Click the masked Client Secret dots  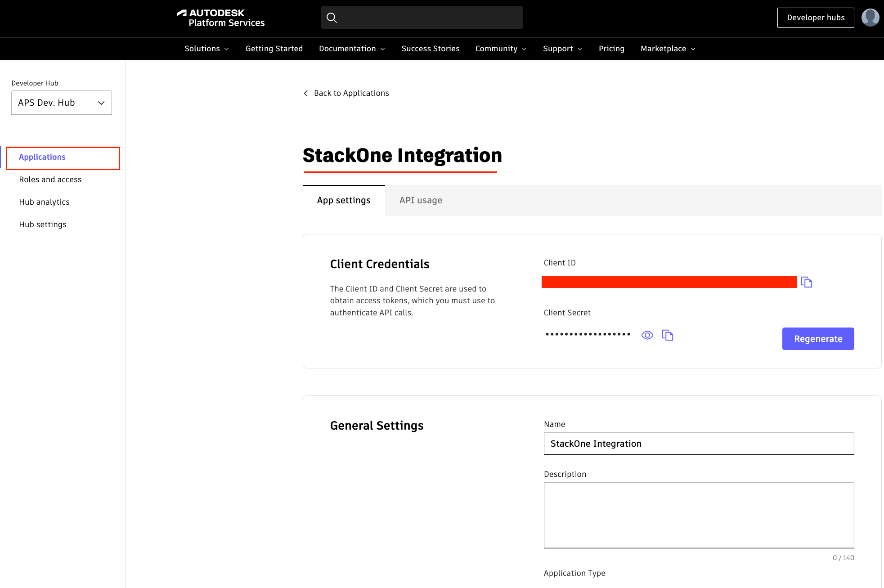(588, 334)
